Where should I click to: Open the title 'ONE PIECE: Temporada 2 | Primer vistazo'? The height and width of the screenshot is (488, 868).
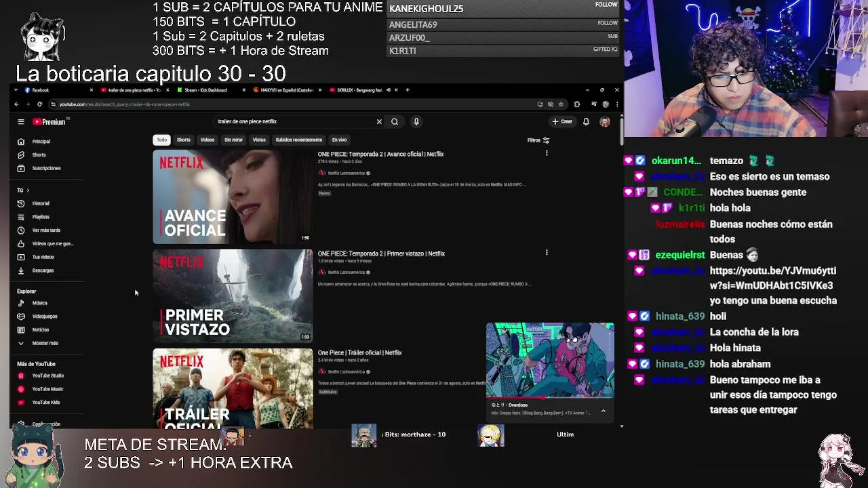coord(381,253)
